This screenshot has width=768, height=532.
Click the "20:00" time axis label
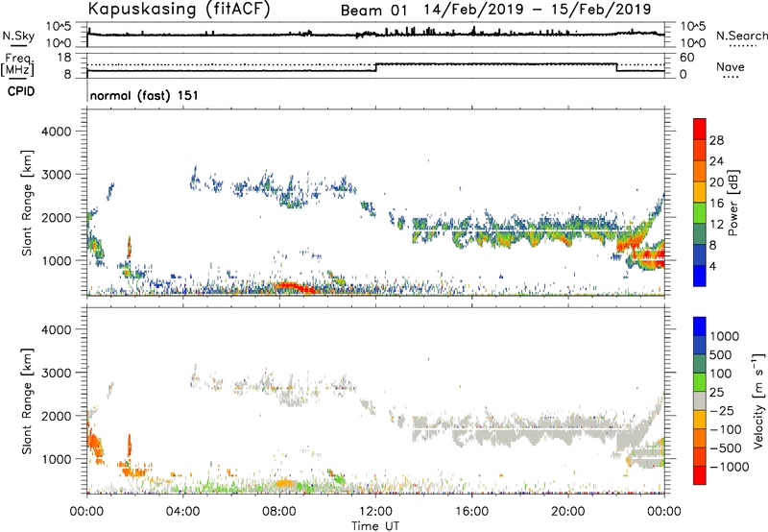[568, 512]
